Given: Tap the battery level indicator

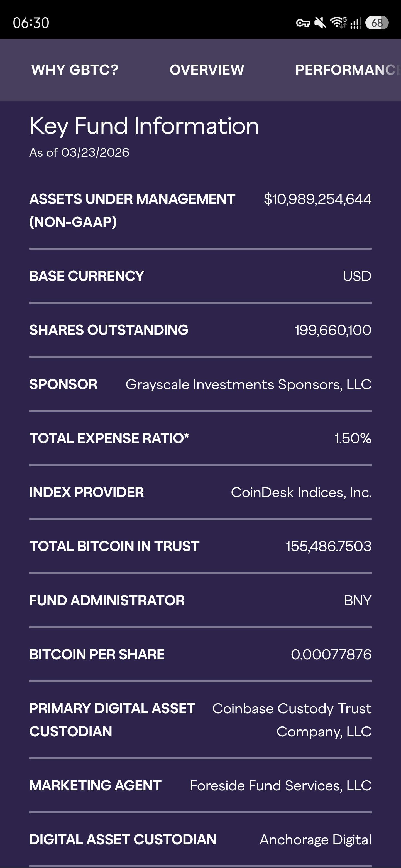Looking at the screenshot, I should click(x=377, y=23).
